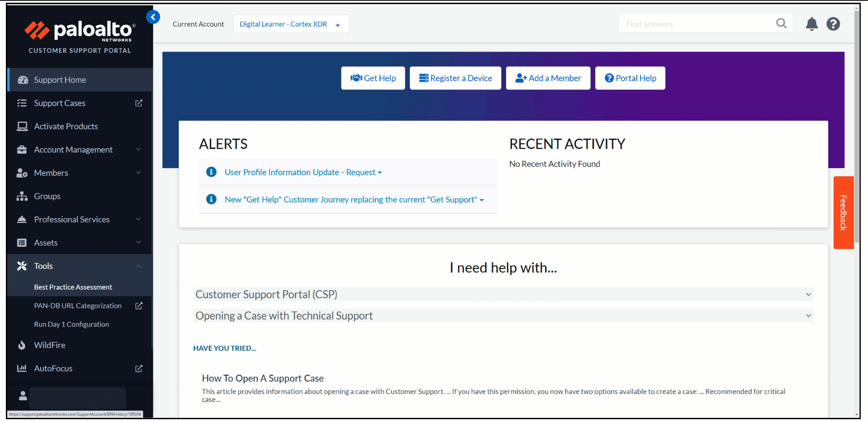Expand Customer Support Portal (CSP) section chevron
This screenshot has width=868, height=421.
pos(808,295)
